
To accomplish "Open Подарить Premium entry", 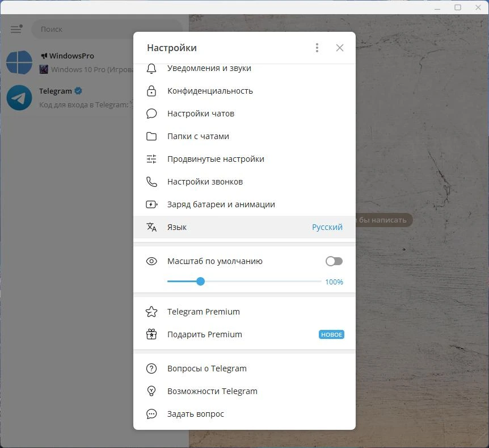I will (244, 334).
